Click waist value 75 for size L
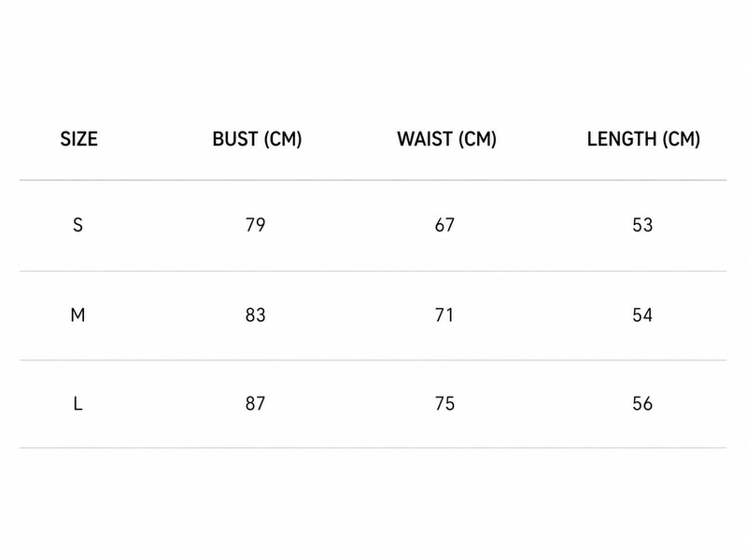 [x=445, y=404]
